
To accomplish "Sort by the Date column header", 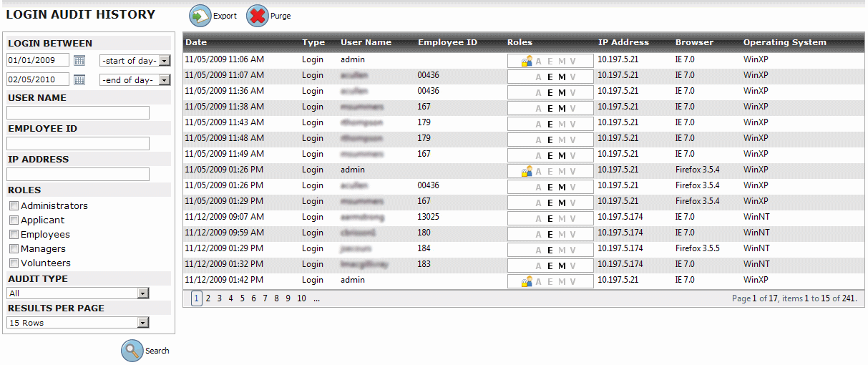I will coord(196,42).
